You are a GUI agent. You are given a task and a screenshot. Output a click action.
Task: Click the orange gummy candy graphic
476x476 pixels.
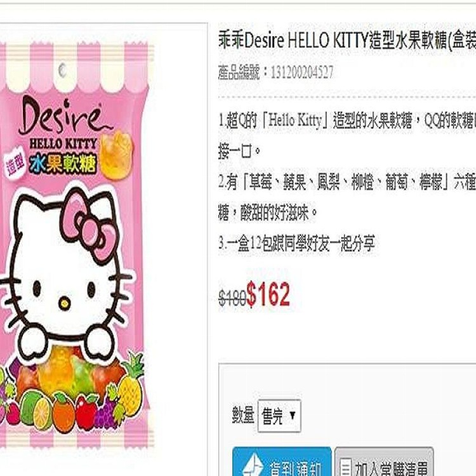116,154
